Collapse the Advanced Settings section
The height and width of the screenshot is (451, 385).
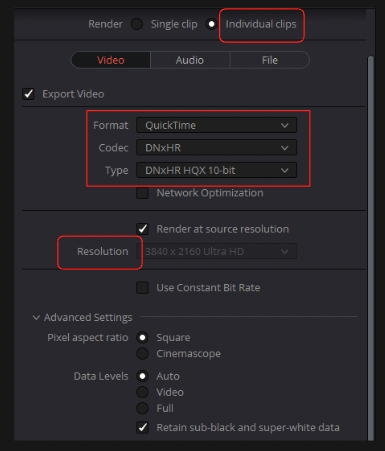point(36,318)
